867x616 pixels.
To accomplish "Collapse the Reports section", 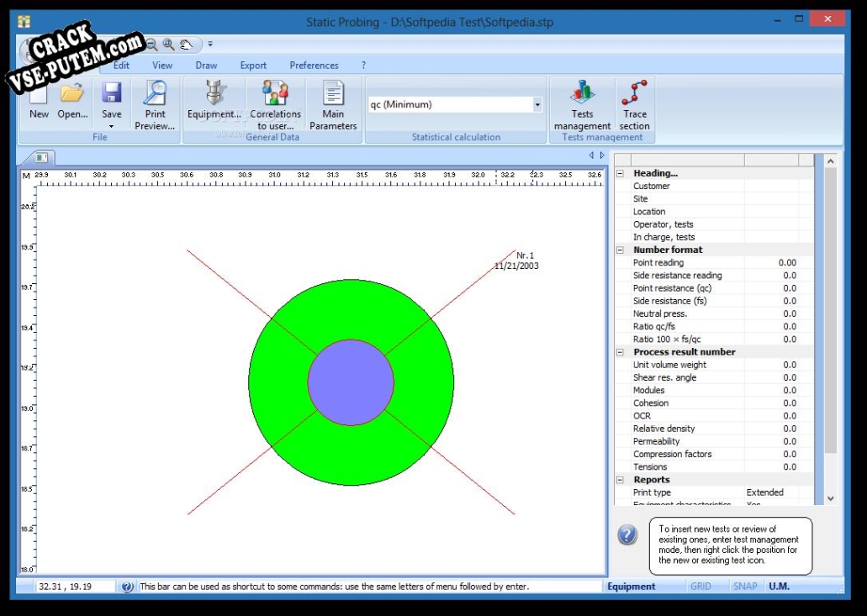I will pyautogui.click(x=620, y=480).
